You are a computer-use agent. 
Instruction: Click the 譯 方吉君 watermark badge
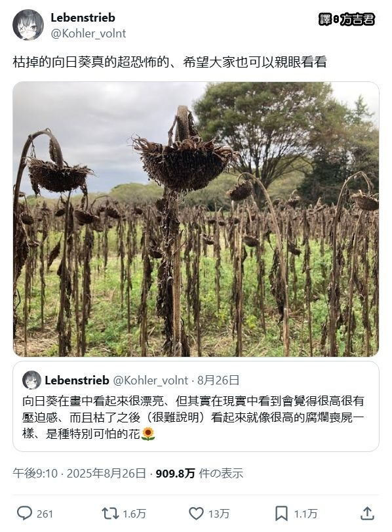pyautogui.click(x=347, y=19)
